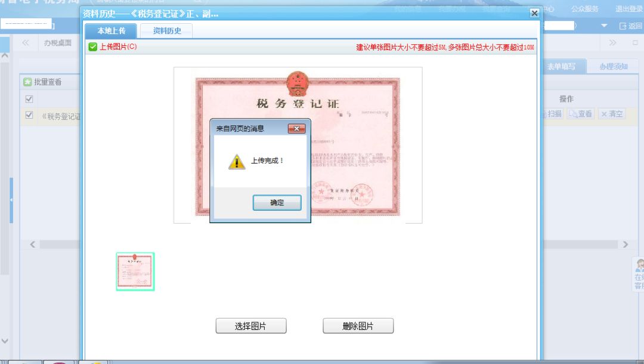Screen dimensions: 644x364
Task: Close the 资料历史 dialog window
Action: tap(534, 13)
